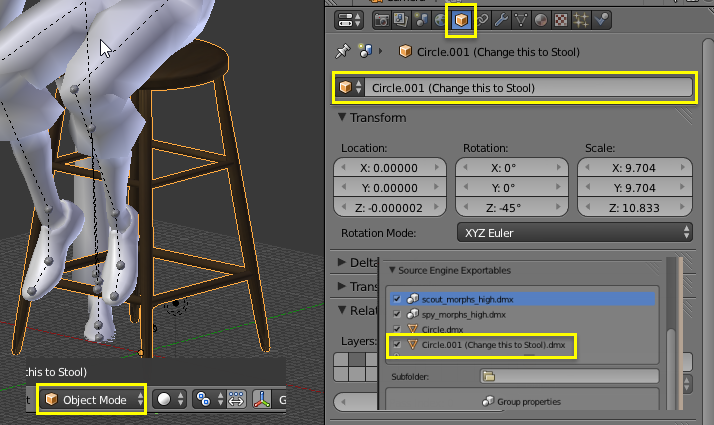Toggle the first layer button in top Layers row

point(341,359)
